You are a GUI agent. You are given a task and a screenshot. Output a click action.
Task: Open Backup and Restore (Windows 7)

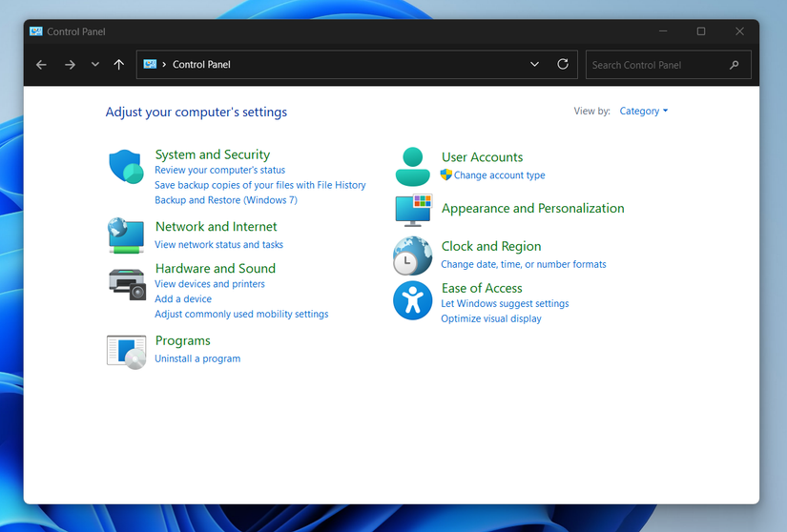pyautogui.click(x=226, y=200)
